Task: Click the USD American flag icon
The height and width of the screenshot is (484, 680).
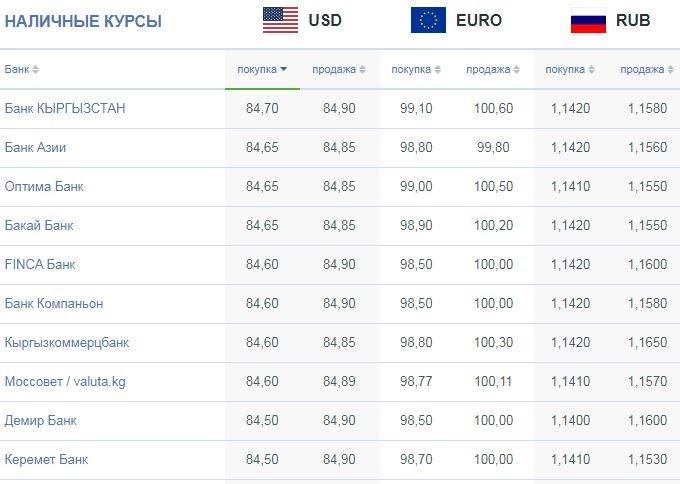Action: tap(281, 20)
